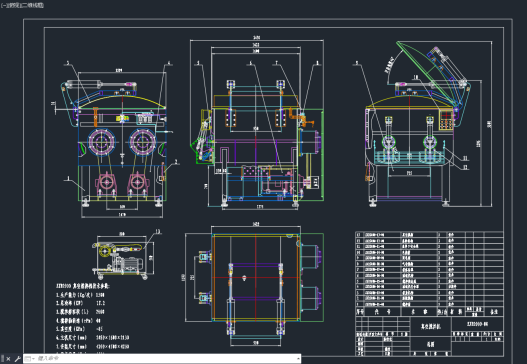Select part balloon number 12

pyautogui.click(x=465, y=167)
